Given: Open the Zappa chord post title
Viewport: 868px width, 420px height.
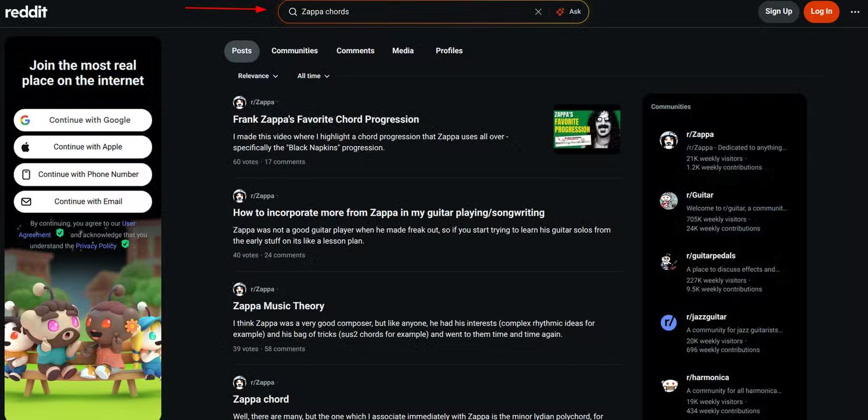Looking at the screenshot, I should click(261, 399).
